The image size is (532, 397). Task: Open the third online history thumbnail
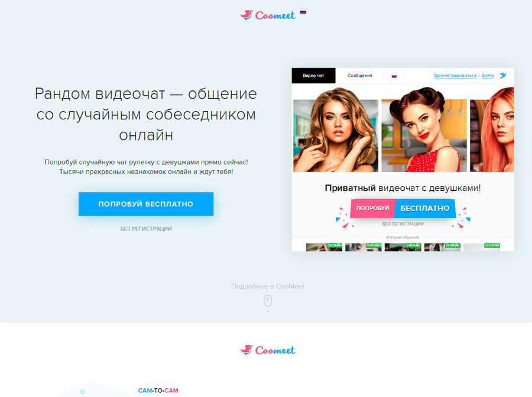403,247
